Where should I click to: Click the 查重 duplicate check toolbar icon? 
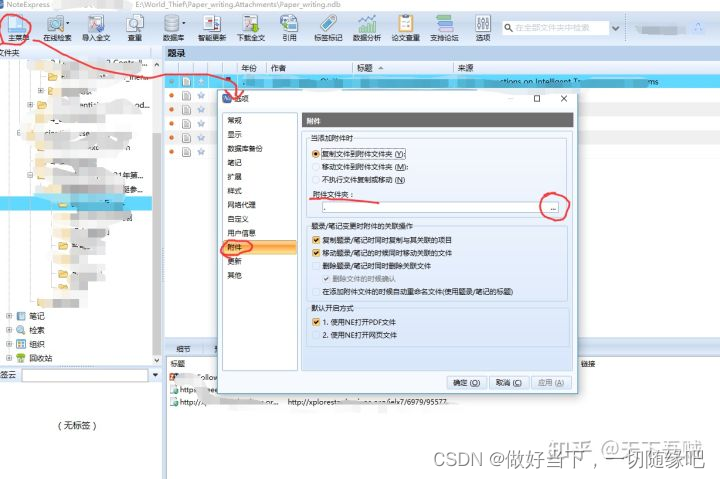[x=135, y=23]
